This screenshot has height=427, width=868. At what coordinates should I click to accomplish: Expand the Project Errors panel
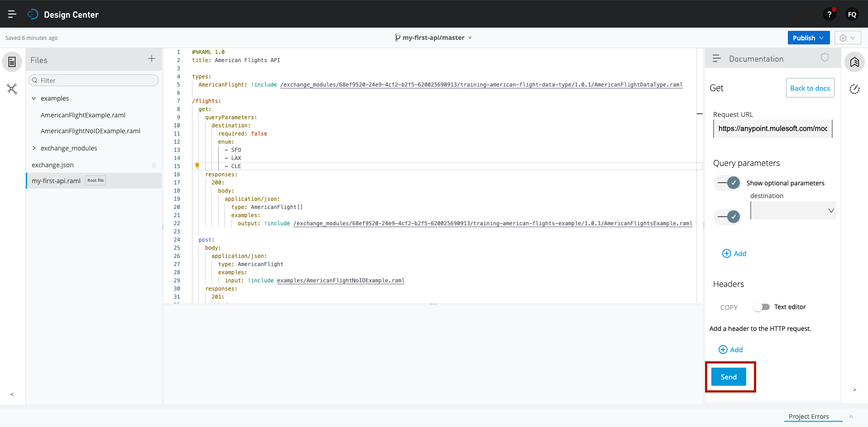pos(851,417)
